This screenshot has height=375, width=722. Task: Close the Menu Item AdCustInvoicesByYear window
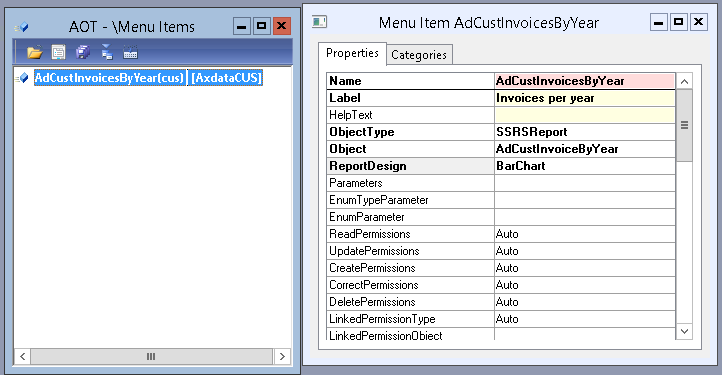click(x=699, y=22)
